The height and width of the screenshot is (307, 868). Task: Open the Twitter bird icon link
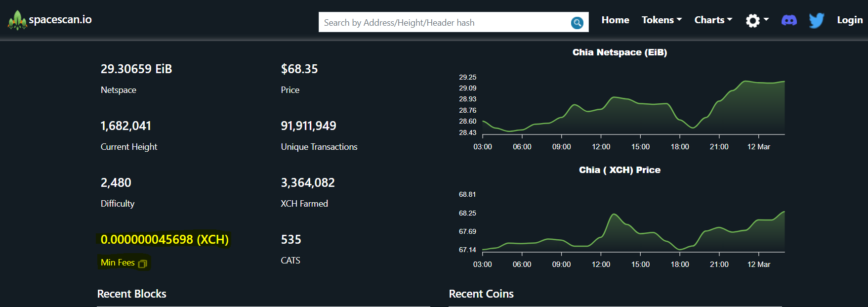click(817, 20)
